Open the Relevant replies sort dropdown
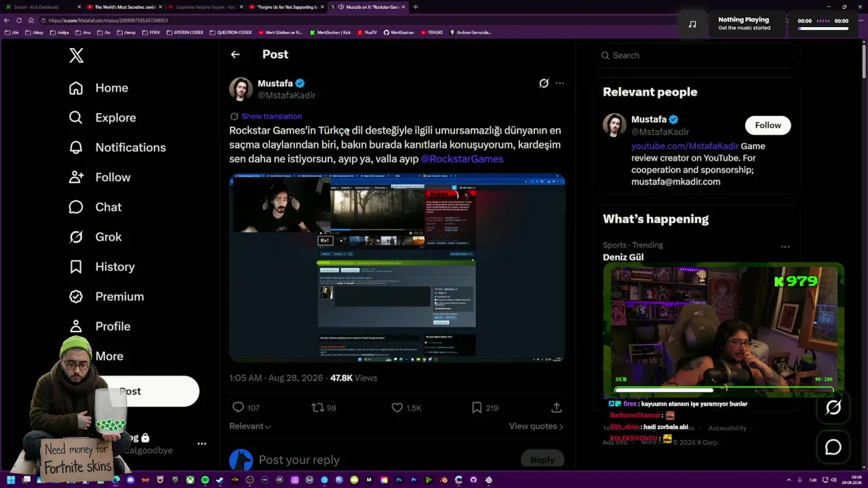The width and height of the screenshot is (868, 488). (x=250, y=426)
